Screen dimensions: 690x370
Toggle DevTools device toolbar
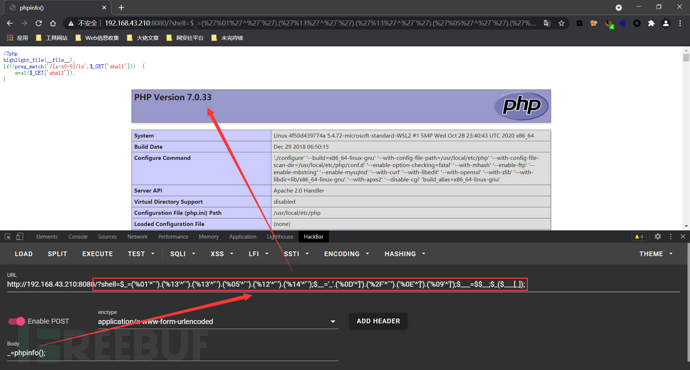pyautogui.click(x=19, y=237)
